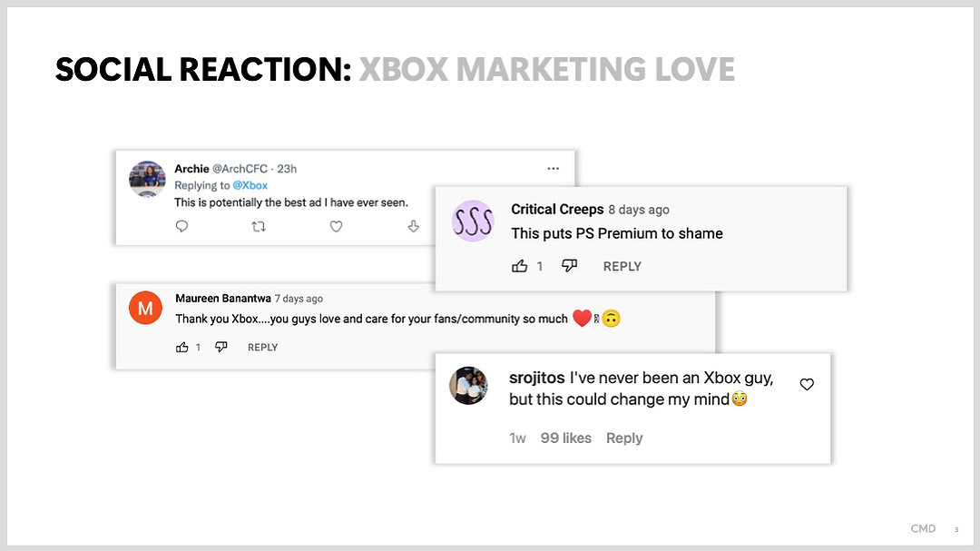
Task: Click the red heart emoji in Maureen's comment
Action: coord(582,319)
